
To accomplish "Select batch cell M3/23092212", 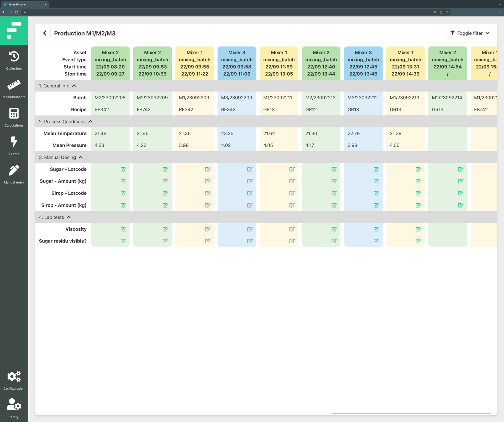I will (x=363, y=97).
